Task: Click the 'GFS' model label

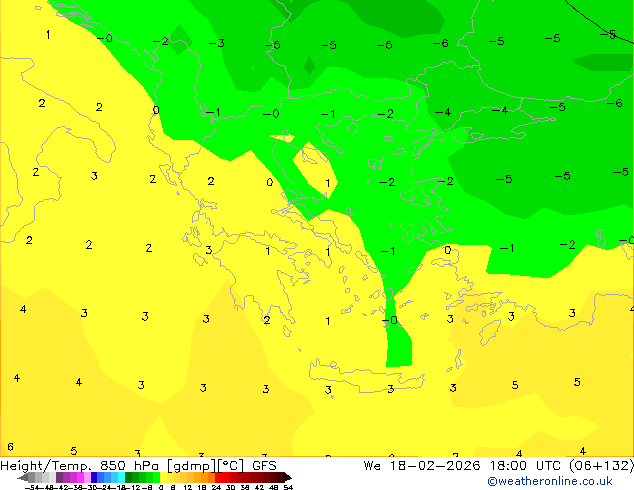Action: coord(264,466)
